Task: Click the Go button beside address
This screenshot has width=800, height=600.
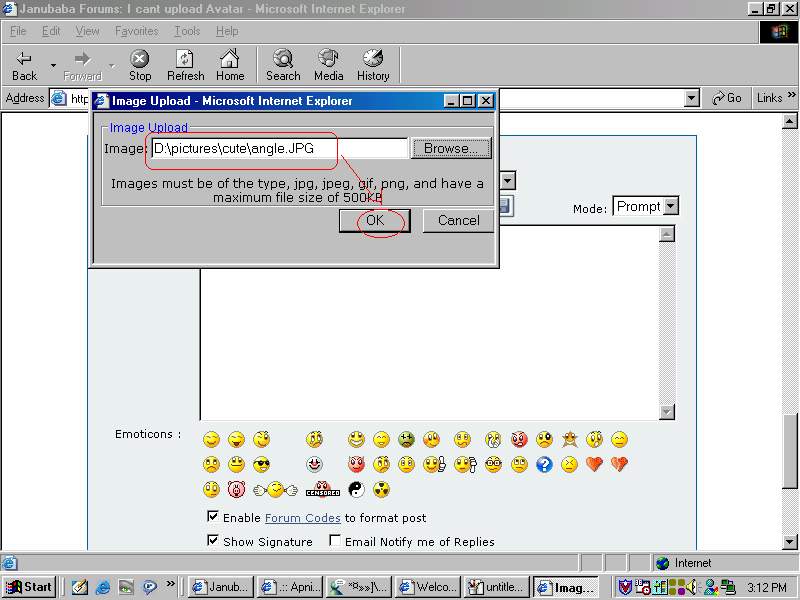Action: [727, 98]
